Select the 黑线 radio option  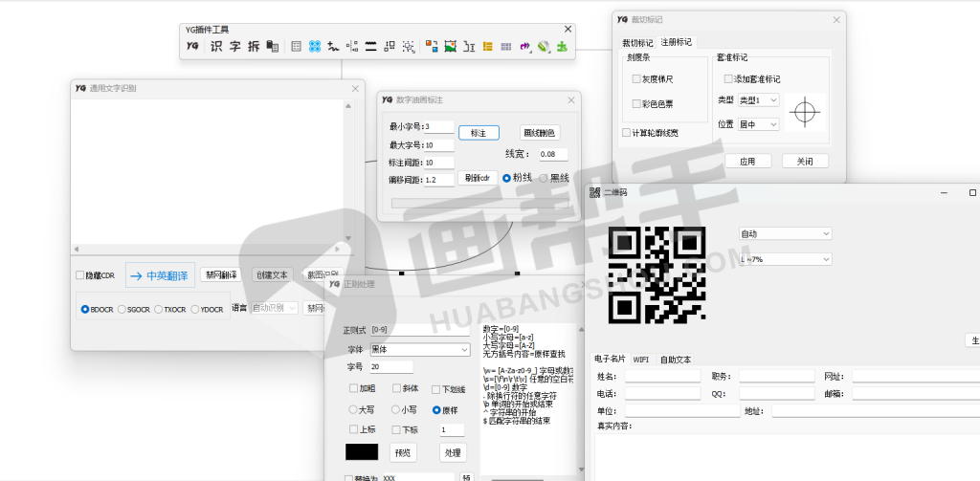pyautogui.click(x=544, y=178)
